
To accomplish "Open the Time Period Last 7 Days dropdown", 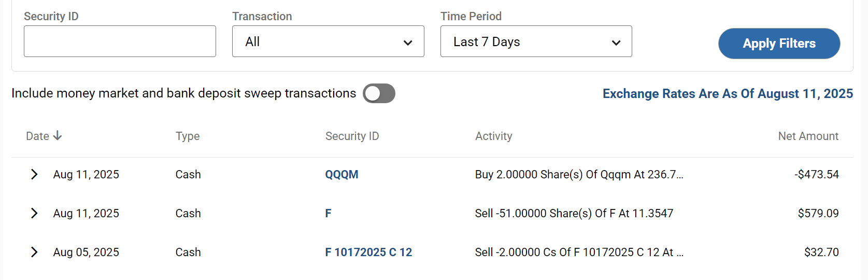I will (x=536, y=41).
